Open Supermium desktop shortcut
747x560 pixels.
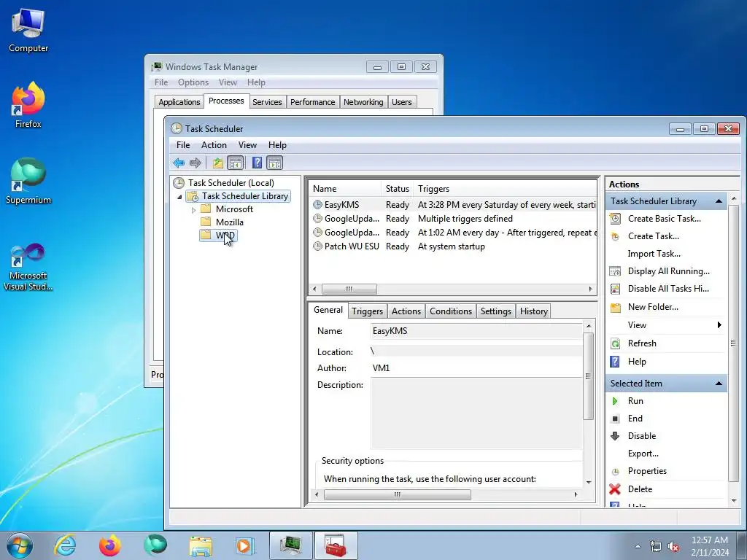pyautogui.click(x=28, y=182)
